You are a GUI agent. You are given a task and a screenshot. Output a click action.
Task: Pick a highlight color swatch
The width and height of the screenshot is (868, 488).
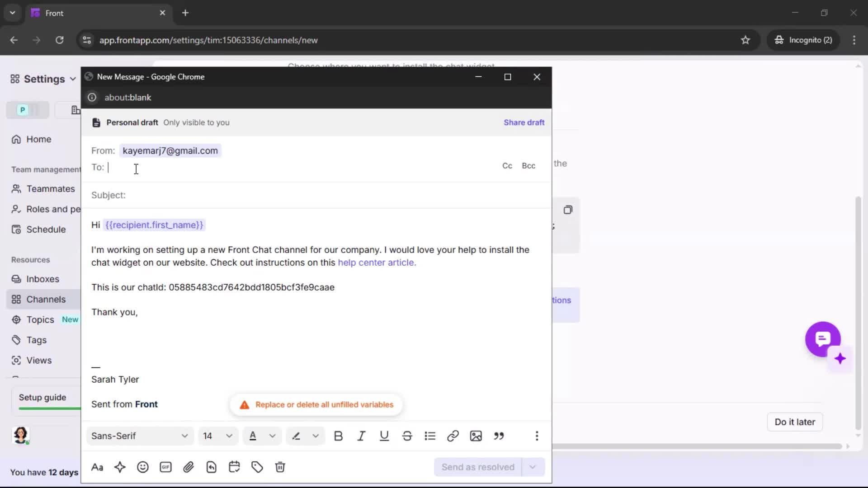pyautogui.click(x=296, y=436)
